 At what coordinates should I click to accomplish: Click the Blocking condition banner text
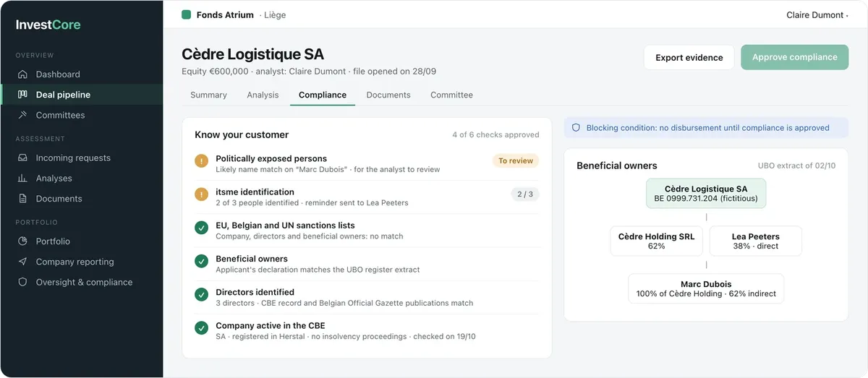tap(707, 128)
